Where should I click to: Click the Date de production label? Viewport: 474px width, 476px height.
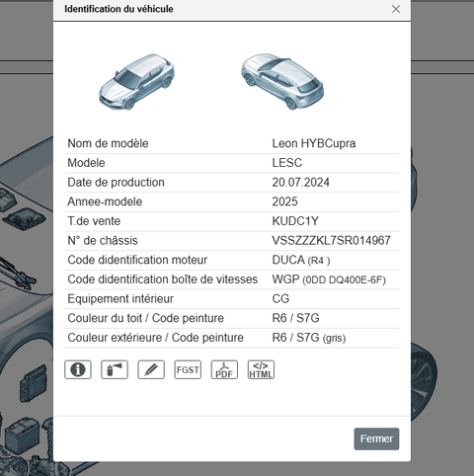pyautogui.click(x=116, y=183)
